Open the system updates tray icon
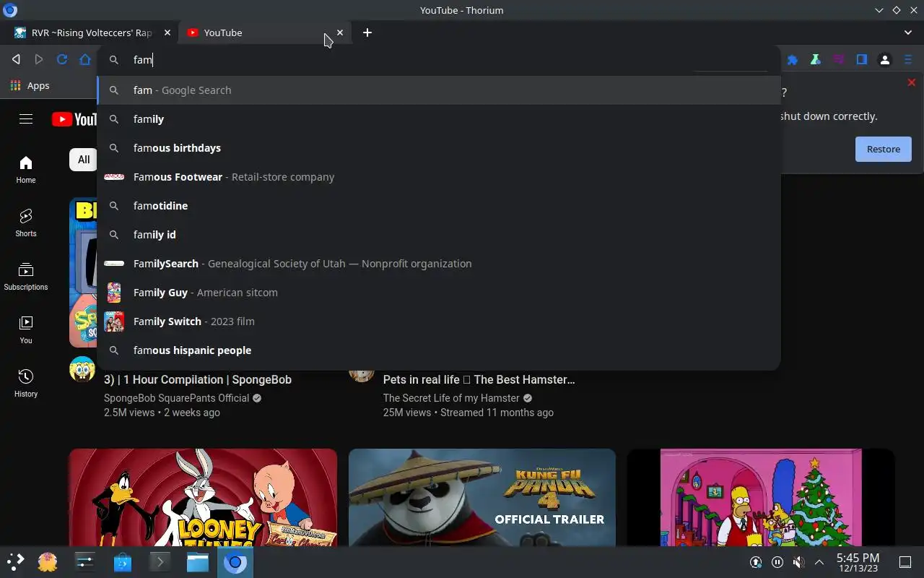The image size is (924, 578). point(756,562)
